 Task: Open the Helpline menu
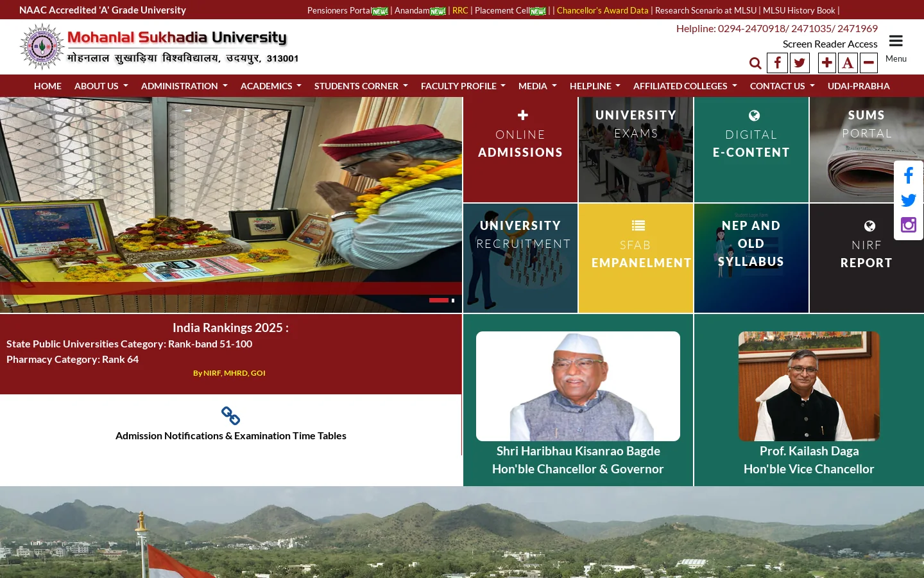click(595, 86)
